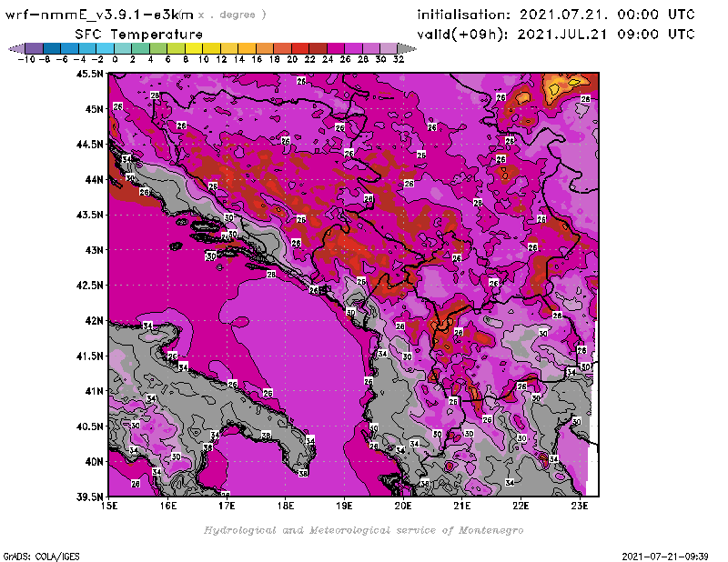The width and height of the screenshot is (728, 562).
Task: Click the "2021-07-21-09:39" timestamp
Action: [665, 557]
